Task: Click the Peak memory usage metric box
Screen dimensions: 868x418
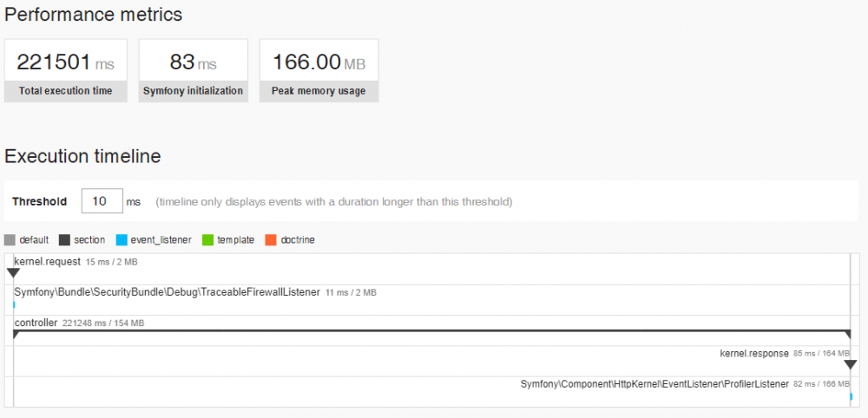Action: [319, 70]
